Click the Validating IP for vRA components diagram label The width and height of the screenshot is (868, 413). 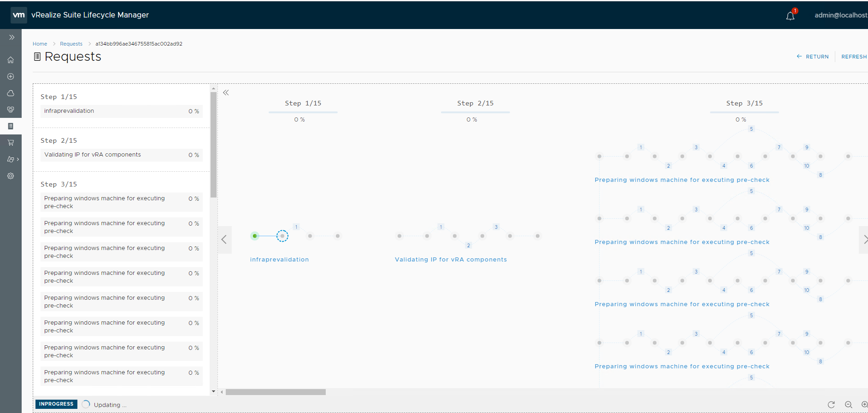pyautogui.click(x=451, y=260)
